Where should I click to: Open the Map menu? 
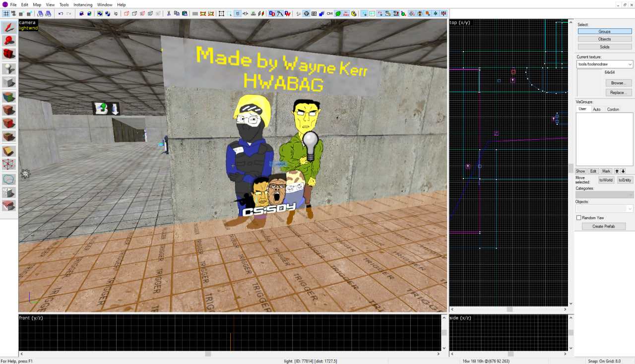(37, 4)
